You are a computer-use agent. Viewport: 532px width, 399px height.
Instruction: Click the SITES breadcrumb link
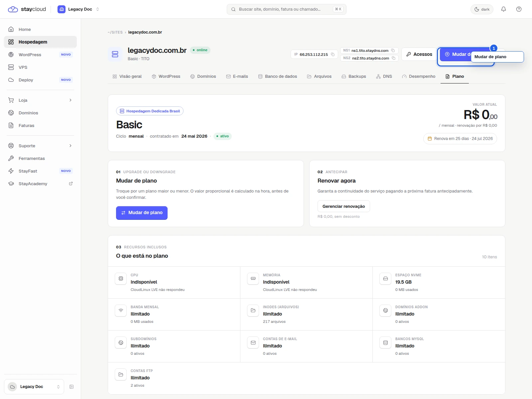[115, 32]
